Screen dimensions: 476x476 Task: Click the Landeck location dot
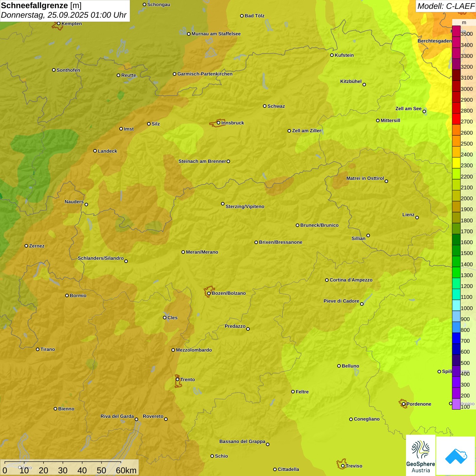tap(95, 151)
